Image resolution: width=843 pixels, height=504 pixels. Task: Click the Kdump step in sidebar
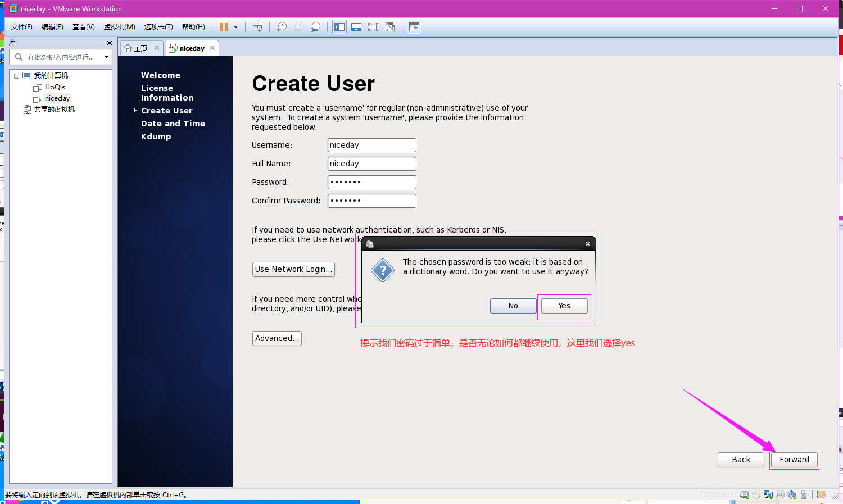click(156, 137)
